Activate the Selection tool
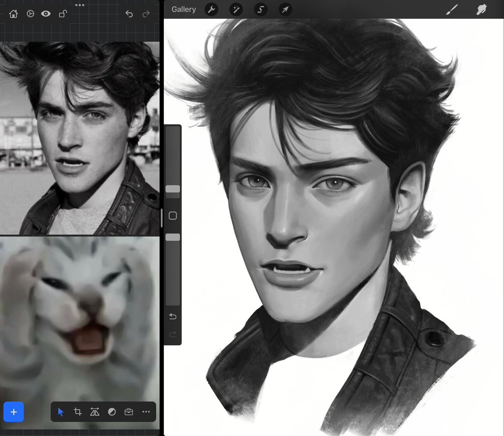This screenshot has height=436, width=504. click(x=260, y=9)
